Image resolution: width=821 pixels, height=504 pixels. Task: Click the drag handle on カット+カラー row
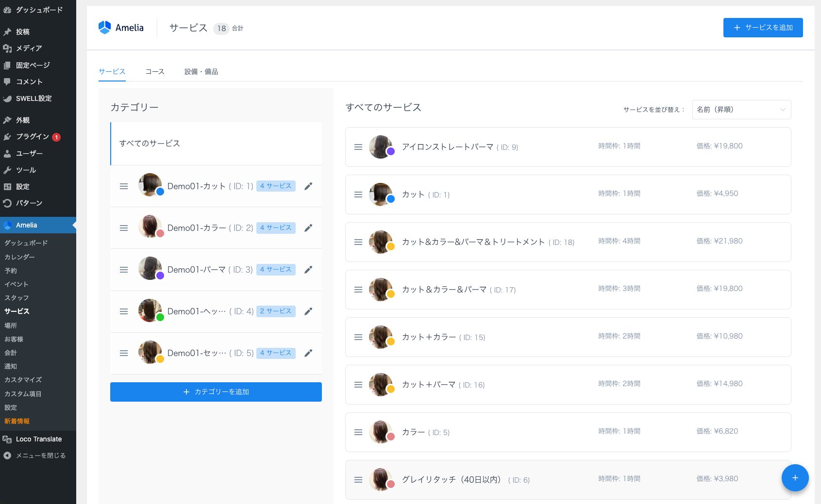[x=358, y=337]
